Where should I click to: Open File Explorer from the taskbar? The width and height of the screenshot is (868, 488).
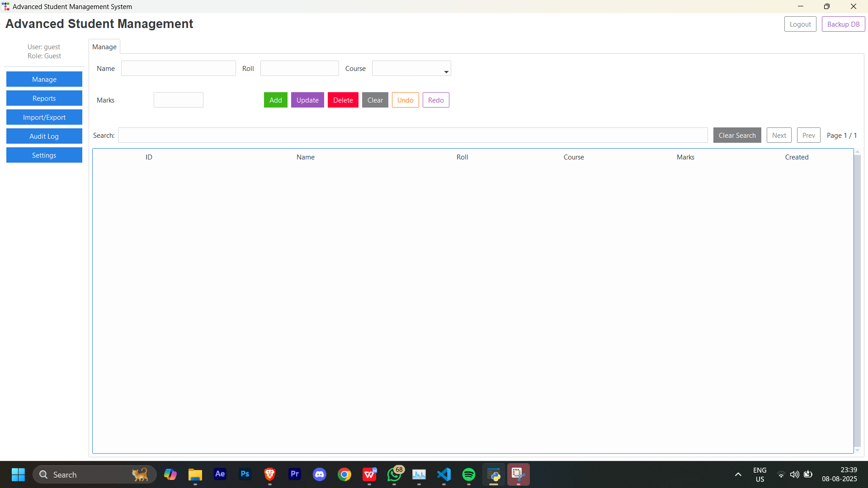coord(195,474)
